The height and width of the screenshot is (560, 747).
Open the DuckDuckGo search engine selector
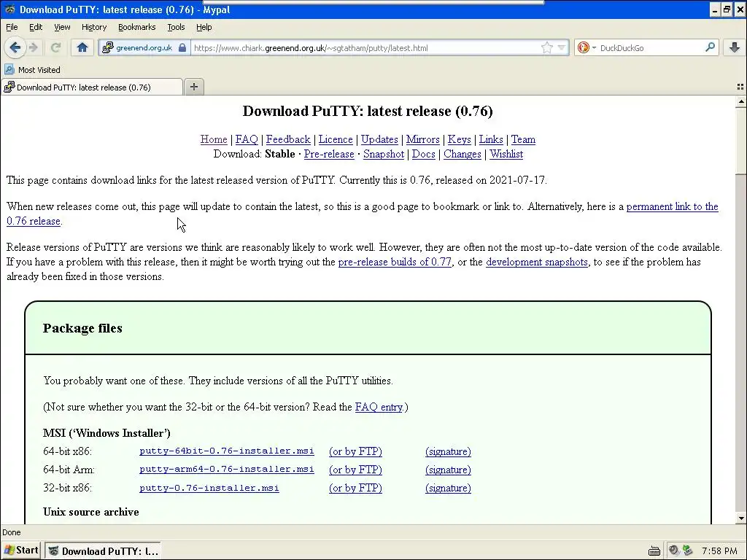pyautogui.click(x=586, y=47)
